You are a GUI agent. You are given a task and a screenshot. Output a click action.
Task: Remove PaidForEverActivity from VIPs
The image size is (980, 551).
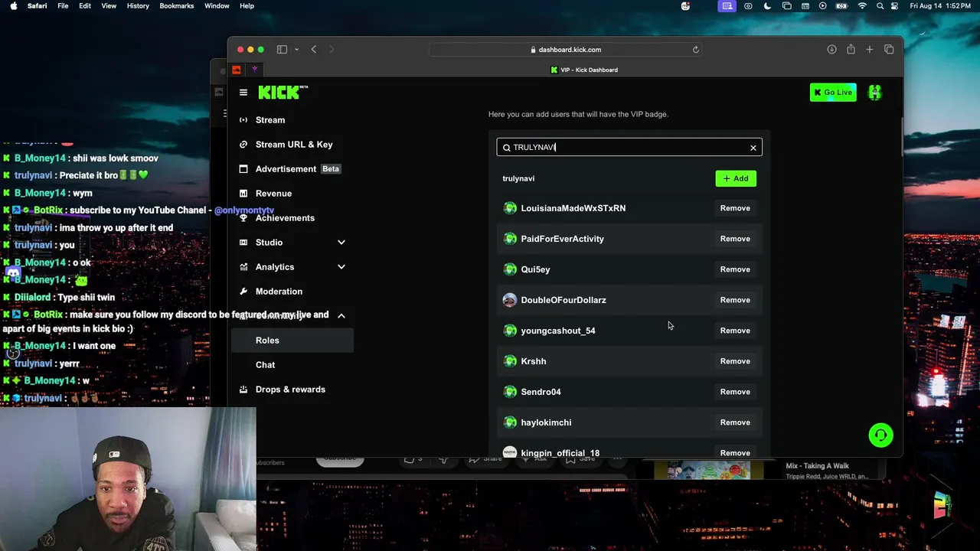tap(735, 239)
